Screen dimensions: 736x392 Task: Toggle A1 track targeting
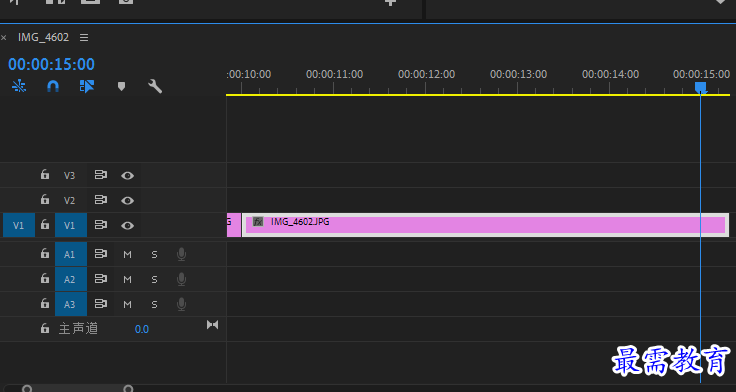coord(71,254)
